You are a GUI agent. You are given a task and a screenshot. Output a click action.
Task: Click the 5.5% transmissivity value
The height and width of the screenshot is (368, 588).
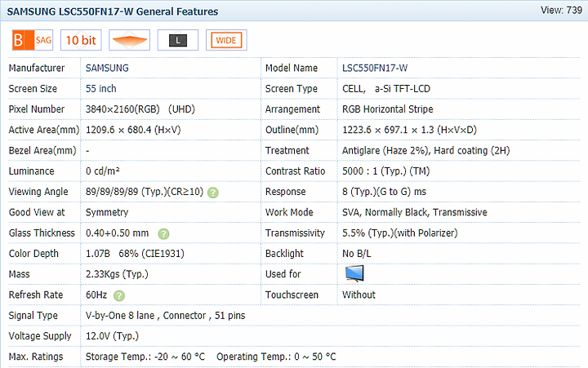(x=399, y=233)
